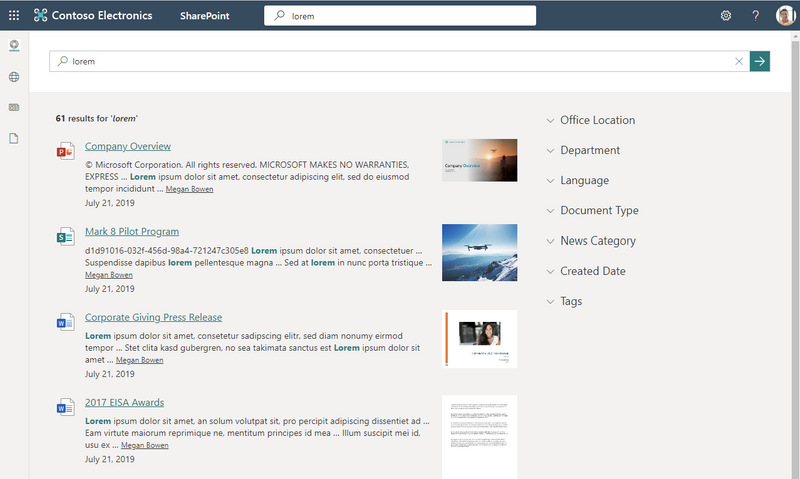Click the globe icon in left sidebar
This screenshot has width=800, height=479.
[14, 77]
